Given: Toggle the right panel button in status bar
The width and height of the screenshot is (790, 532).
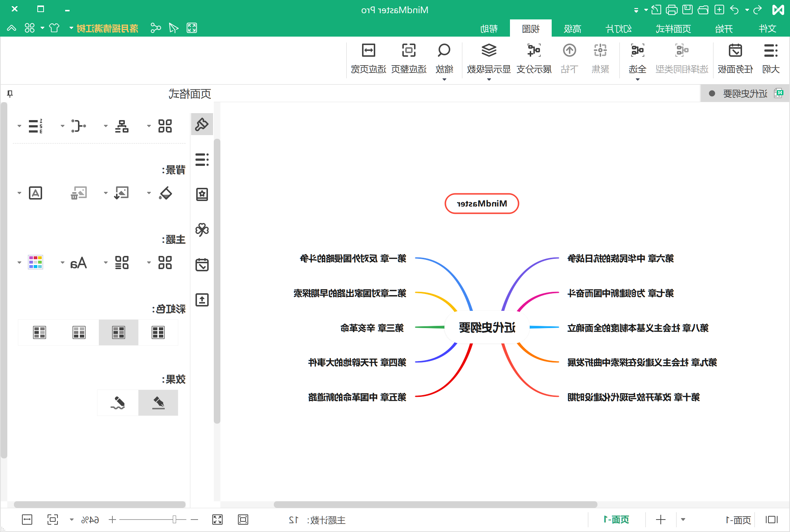Looking at the screenshot, I should pyautogui.click(x=771, y=520).
